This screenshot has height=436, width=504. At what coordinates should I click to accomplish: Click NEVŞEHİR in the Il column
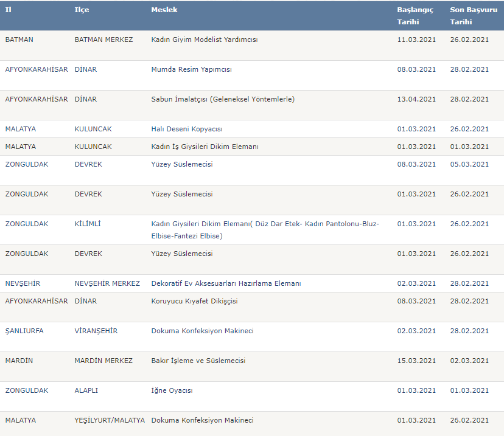[23, 283]
